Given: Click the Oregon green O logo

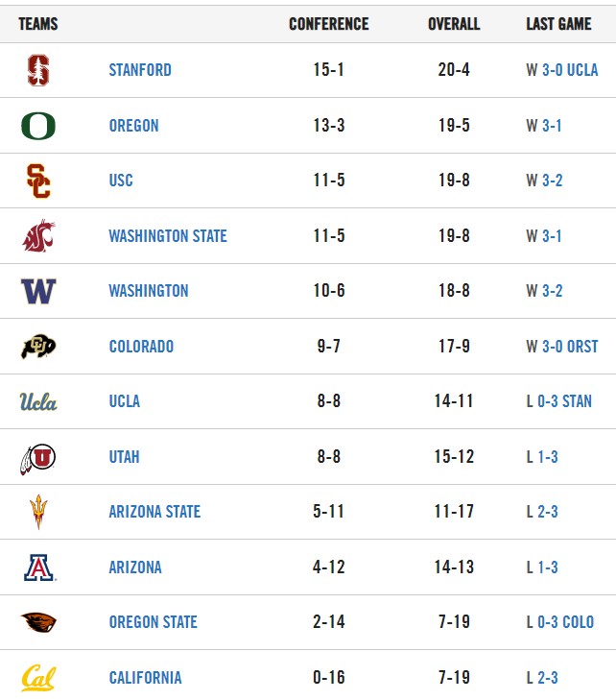Looking at the screenshot, I should click(x=38, y=126).
